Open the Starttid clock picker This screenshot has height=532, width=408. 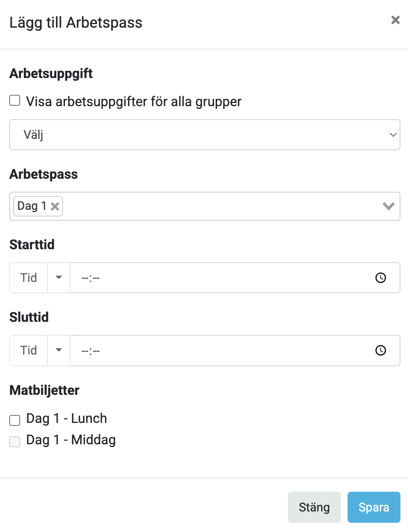click(380, 278)
